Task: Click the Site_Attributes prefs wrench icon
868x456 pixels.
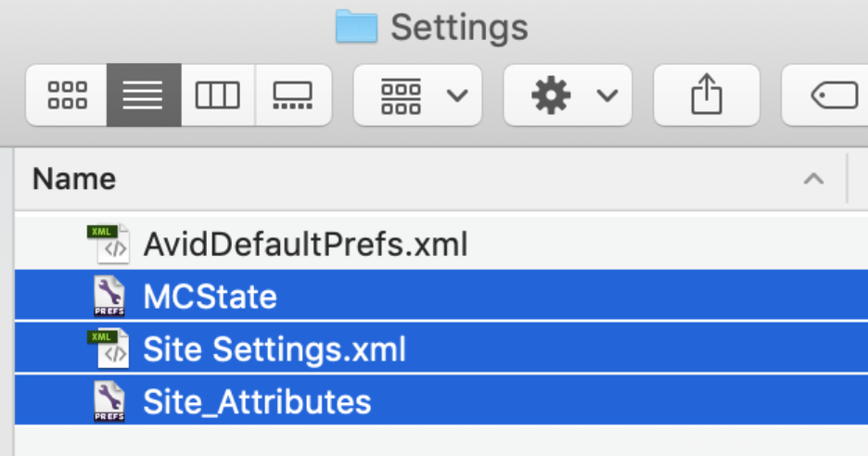Action: click(109, 400)
